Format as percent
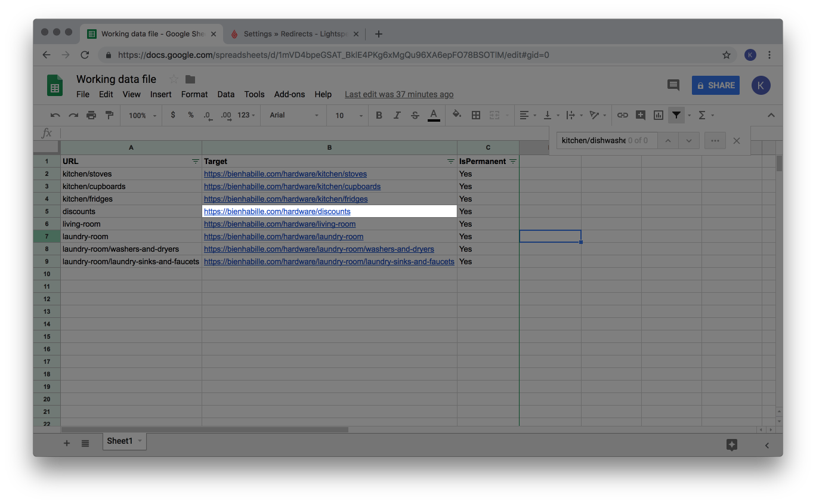This screenshot has width=816, height=504. (191, 115)
